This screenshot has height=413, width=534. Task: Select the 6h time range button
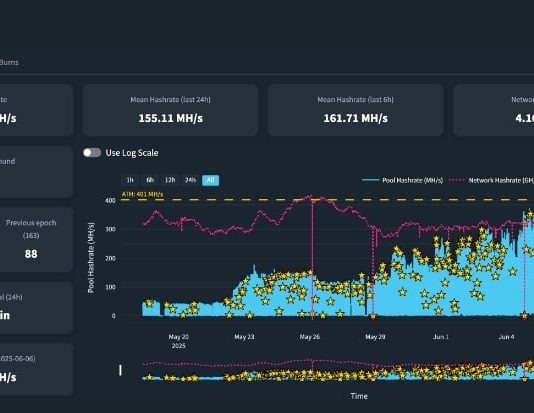tap(150, 180)
